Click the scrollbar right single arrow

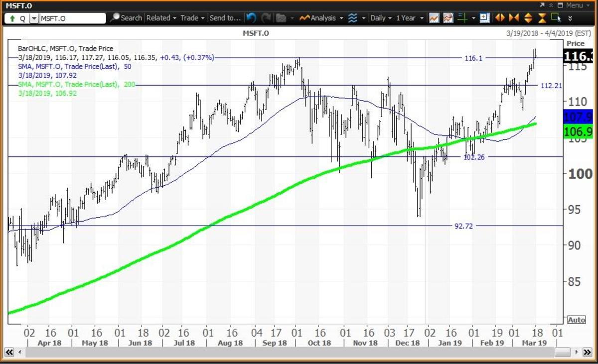[x=578, y=353]
